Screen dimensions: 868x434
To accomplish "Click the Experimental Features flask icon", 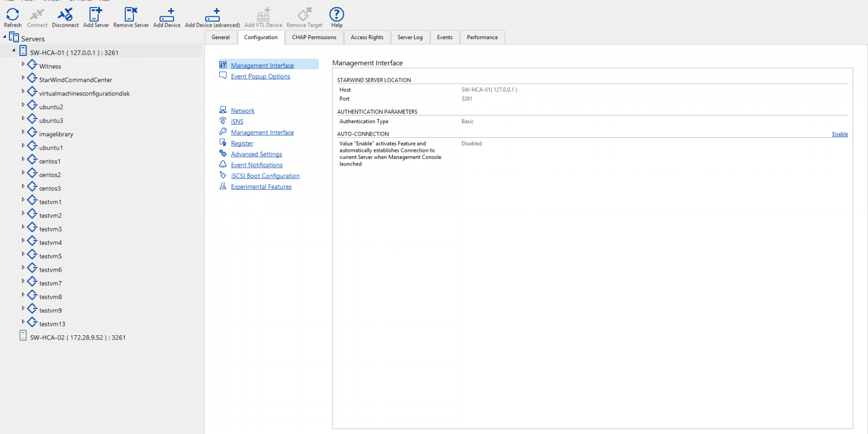I will (222, 186).
